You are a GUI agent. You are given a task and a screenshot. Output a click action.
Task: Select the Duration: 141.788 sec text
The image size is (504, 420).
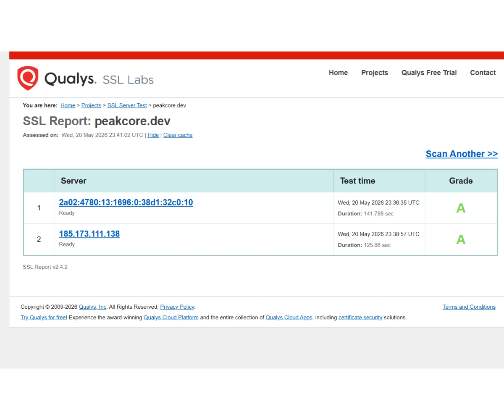[x=366, y=214]
